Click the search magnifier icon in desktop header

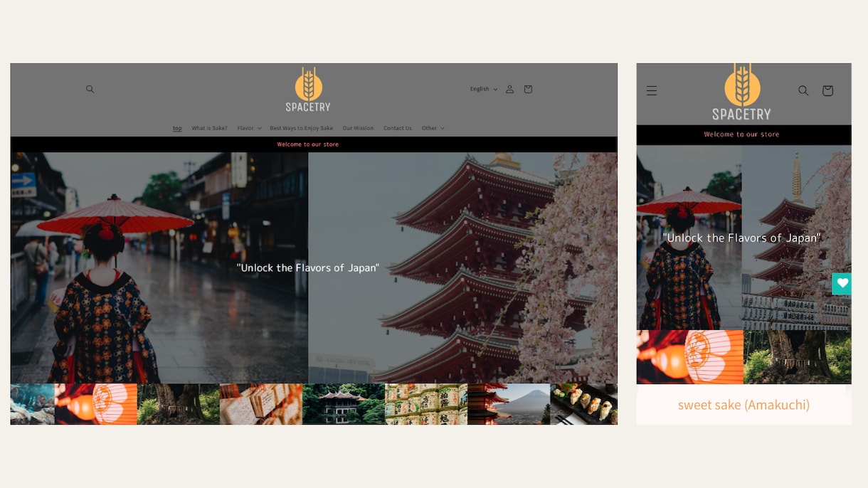(90, 89)
